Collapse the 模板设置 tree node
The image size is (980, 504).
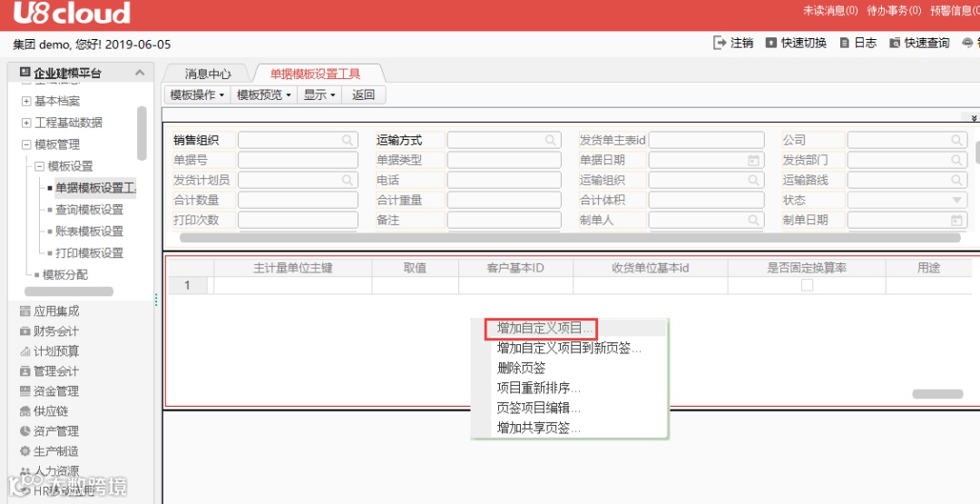(39, 166)
